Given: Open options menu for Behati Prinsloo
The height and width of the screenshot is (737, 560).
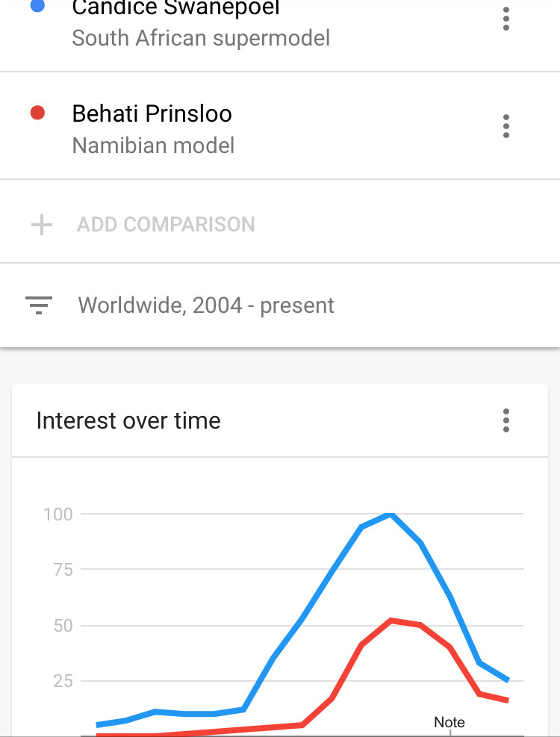Looking at the screenshot, I should click(x=506, y=126).
